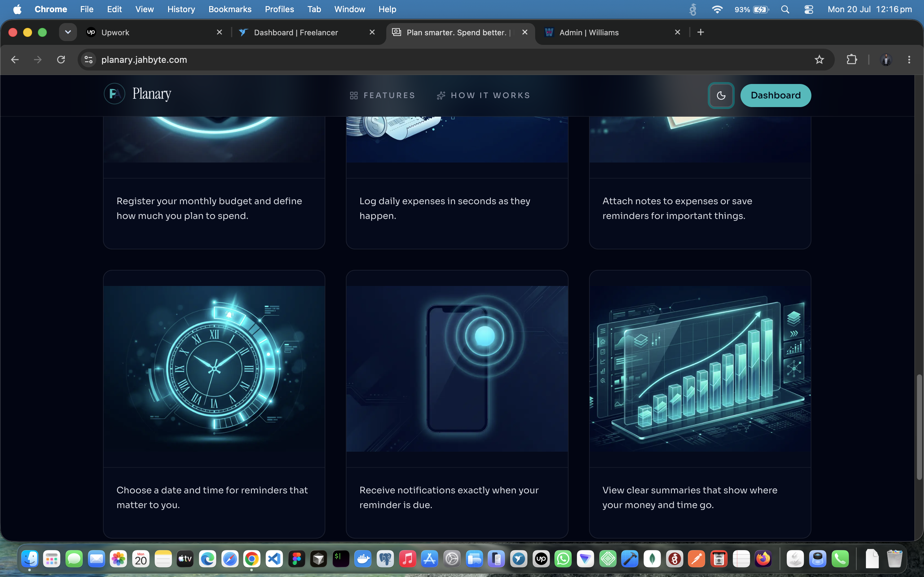This screenshot has width=924, height=577.
Task: Open the glowing clock reminder image
Action: click(x=214, y=369)
